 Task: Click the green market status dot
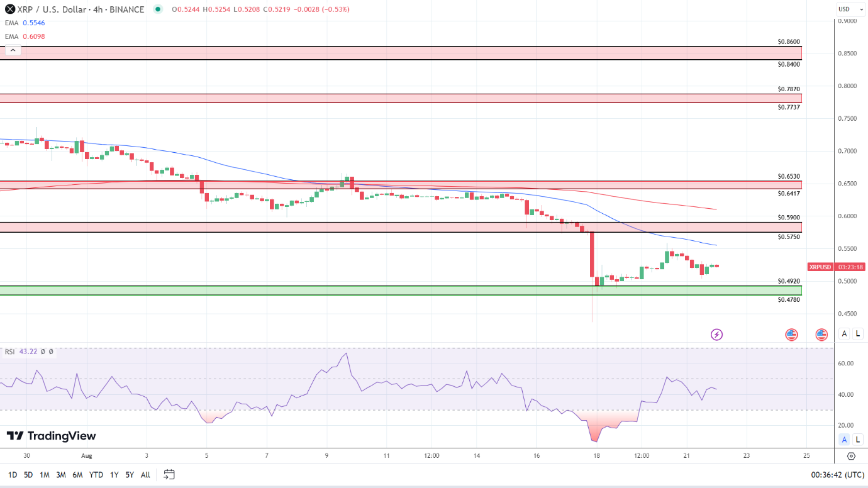pos(157,9)
